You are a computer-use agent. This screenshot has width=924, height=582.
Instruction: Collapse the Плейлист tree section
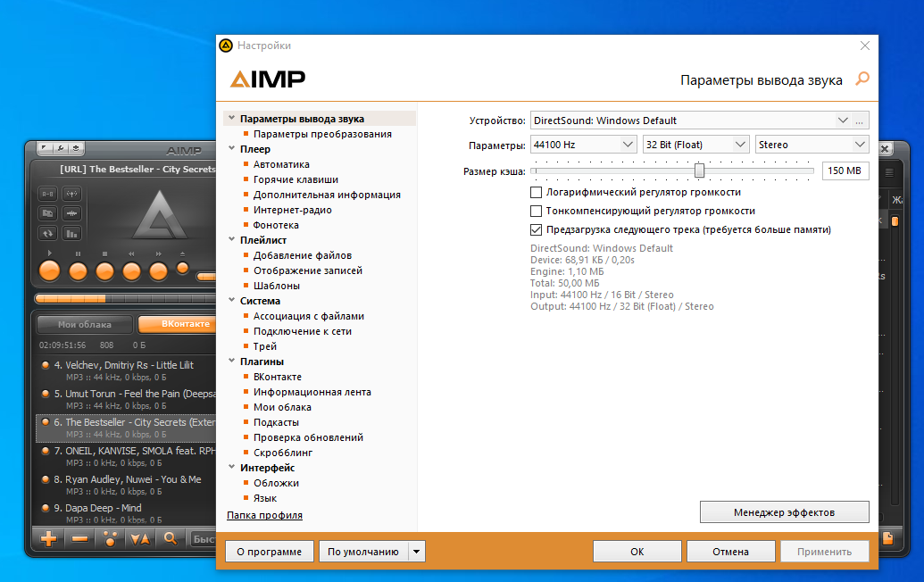point(231,239)
